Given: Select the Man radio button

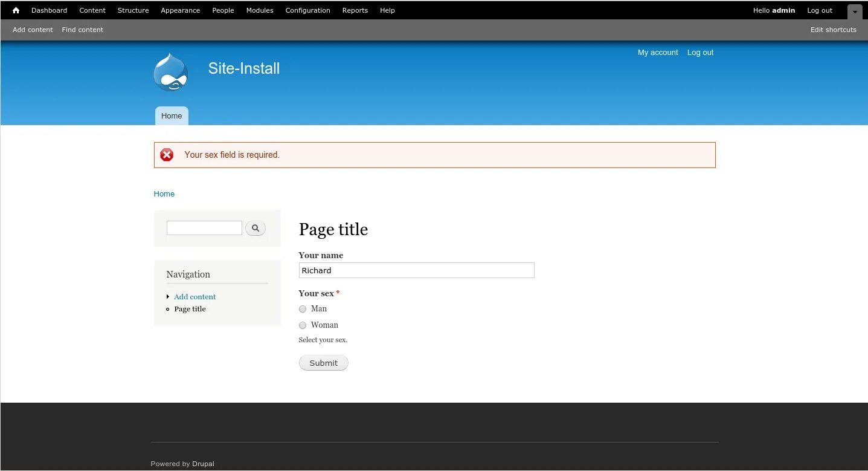Looking at the screenshot, I should (303, 309).
